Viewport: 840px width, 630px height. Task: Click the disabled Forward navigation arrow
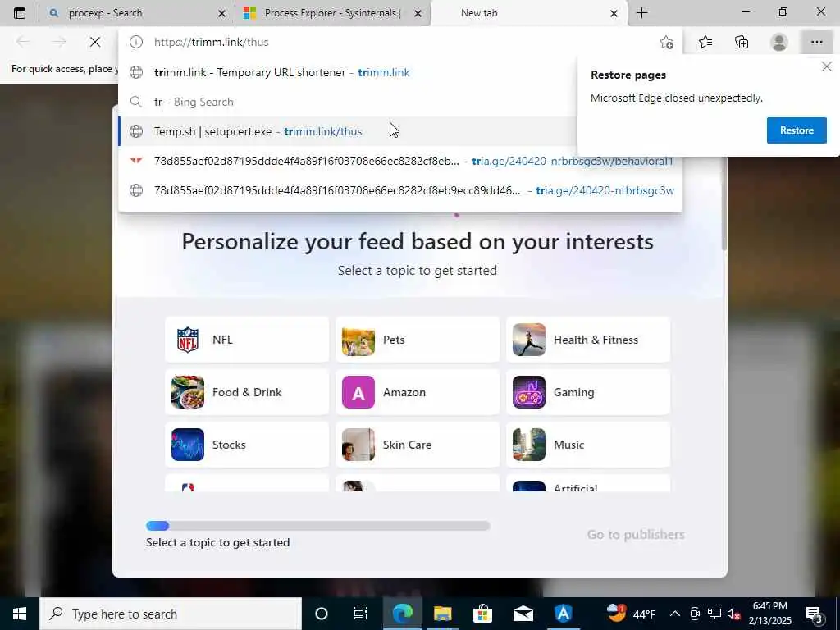point(59,42)
